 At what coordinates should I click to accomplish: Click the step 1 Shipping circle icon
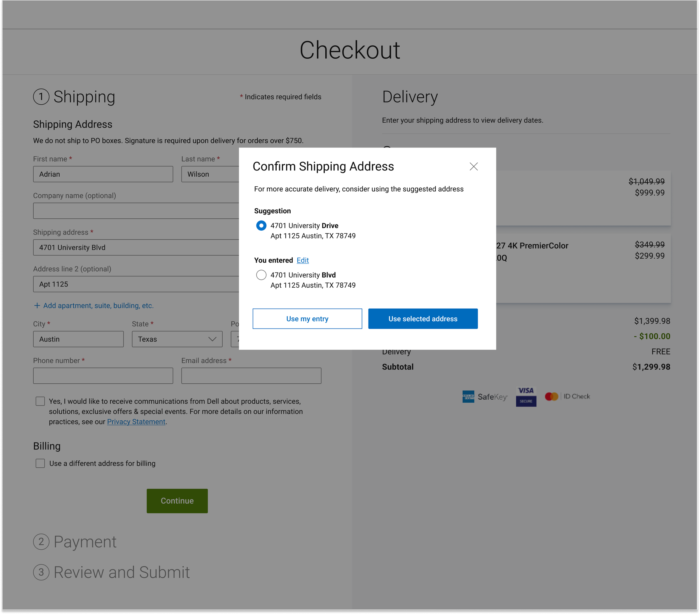point(41,97)
